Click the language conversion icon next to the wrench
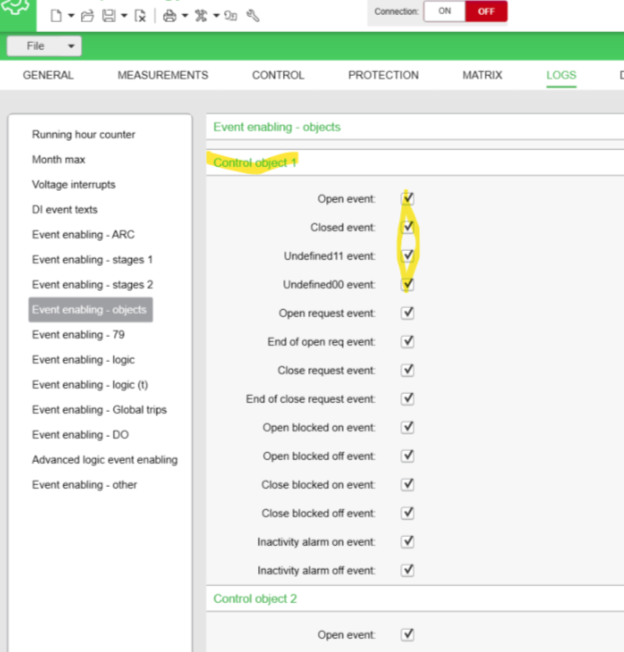 pos(231,16)
